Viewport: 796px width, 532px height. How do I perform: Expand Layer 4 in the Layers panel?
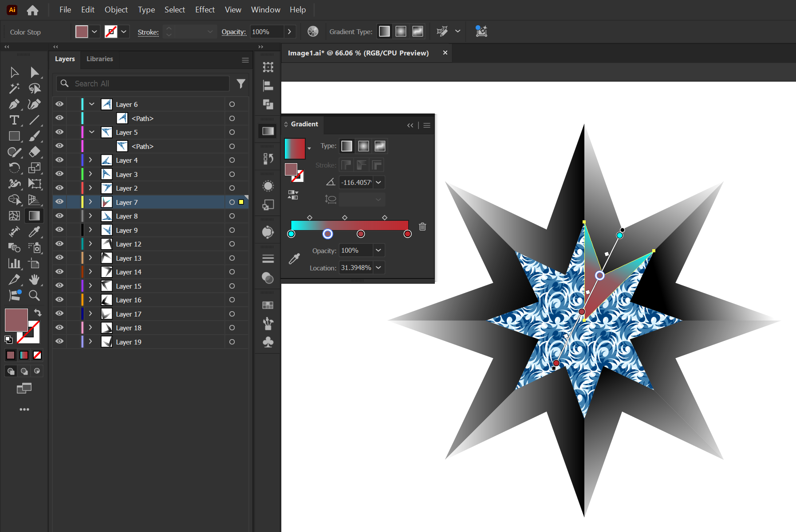coord(91,160)
